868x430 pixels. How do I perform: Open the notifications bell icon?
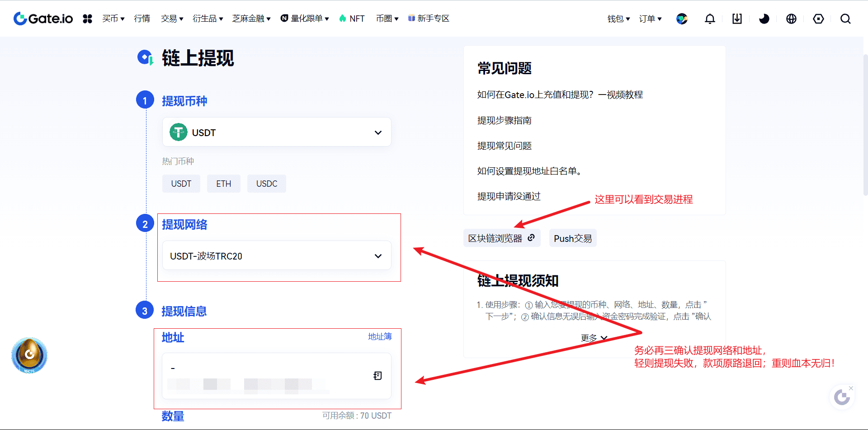click(x=710, y=19)
